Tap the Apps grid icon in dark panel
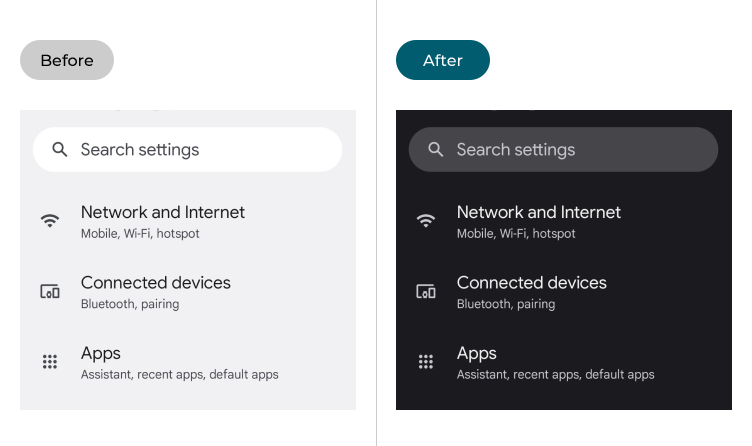This screenshot has height=446, width=752. 426,362
